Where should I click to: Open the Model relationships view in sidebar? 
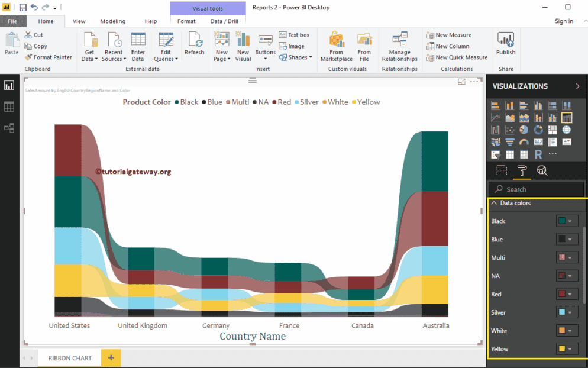(x=9, y=127)
